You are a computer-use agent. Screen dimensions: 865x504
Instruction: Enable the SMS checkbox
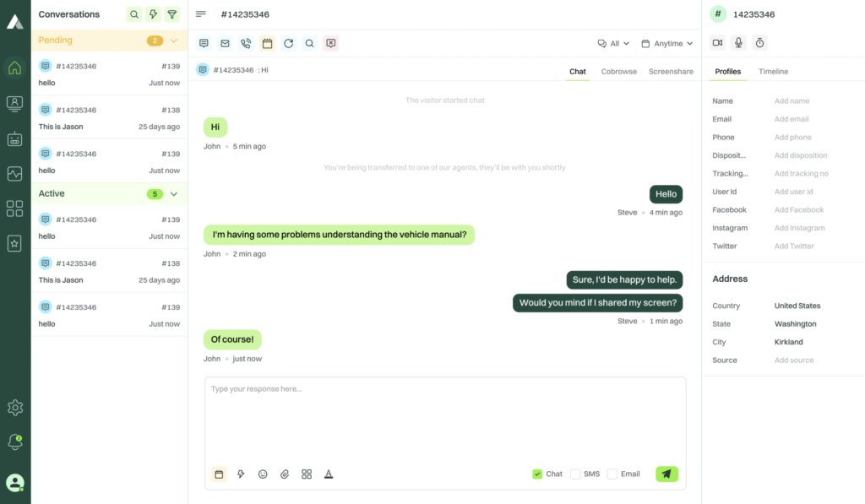[575, 474]
